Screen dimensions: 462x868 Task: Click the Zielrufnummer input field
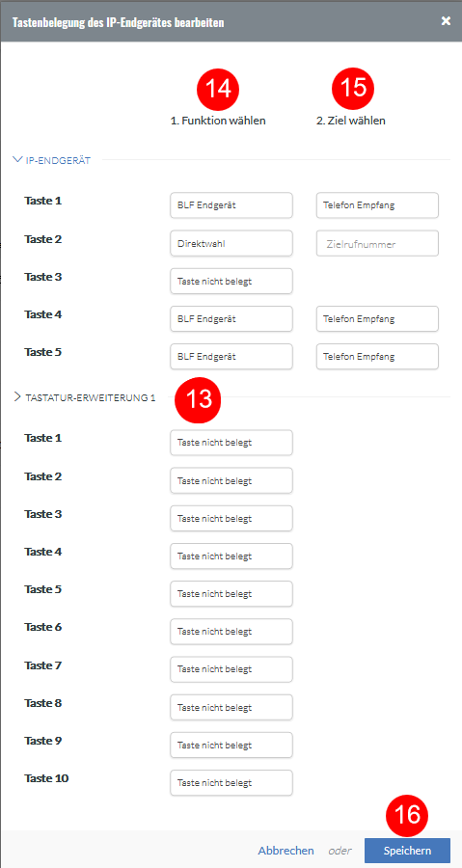377,243
